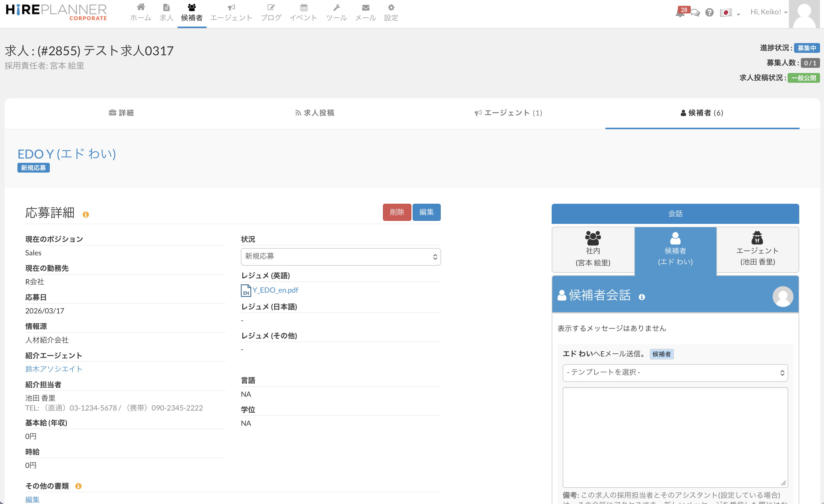The width and height of the screenshot is (824, 504).
Task: Click into the email message text area
Action: pyautogui.click(x=675, y=437)
